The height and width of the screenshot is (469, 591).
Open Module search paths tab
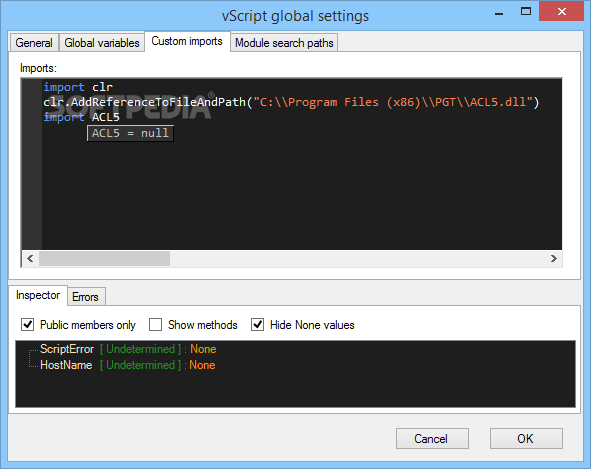(x=284, y=43)
